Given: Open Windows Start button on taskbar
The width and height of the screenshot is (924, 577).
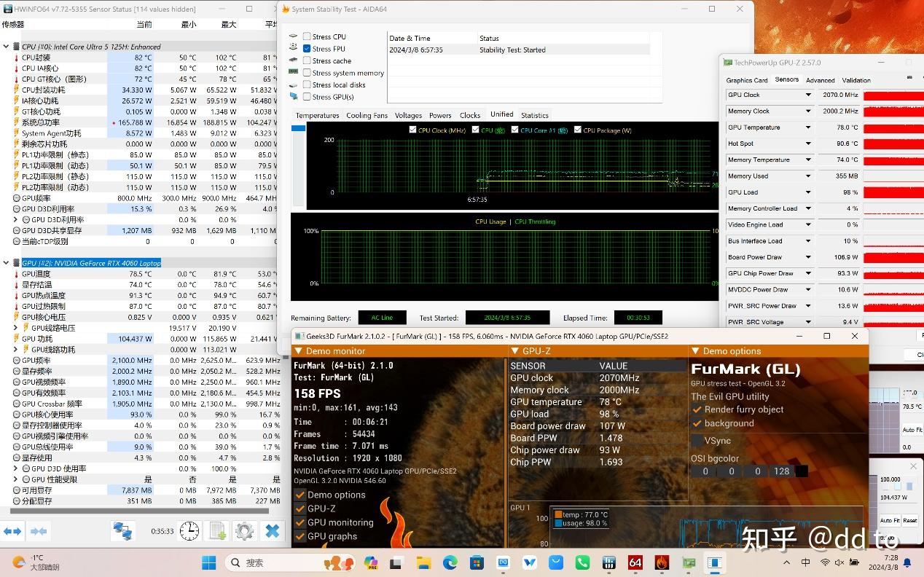Looking at the screenshot, I should (x=208, y=562).
